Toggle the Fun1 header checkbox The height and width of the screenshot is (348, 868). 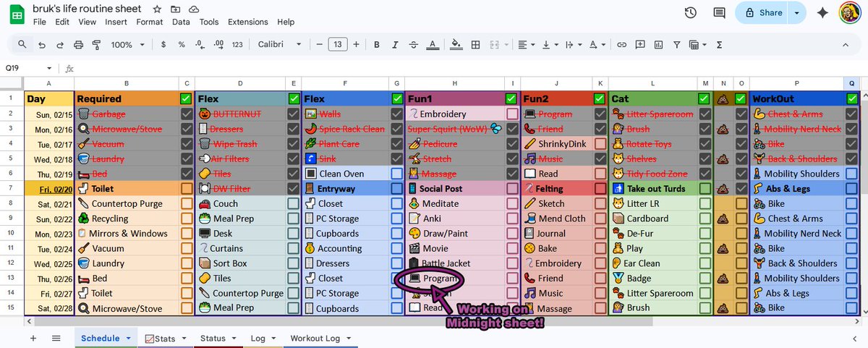[512, 98]
